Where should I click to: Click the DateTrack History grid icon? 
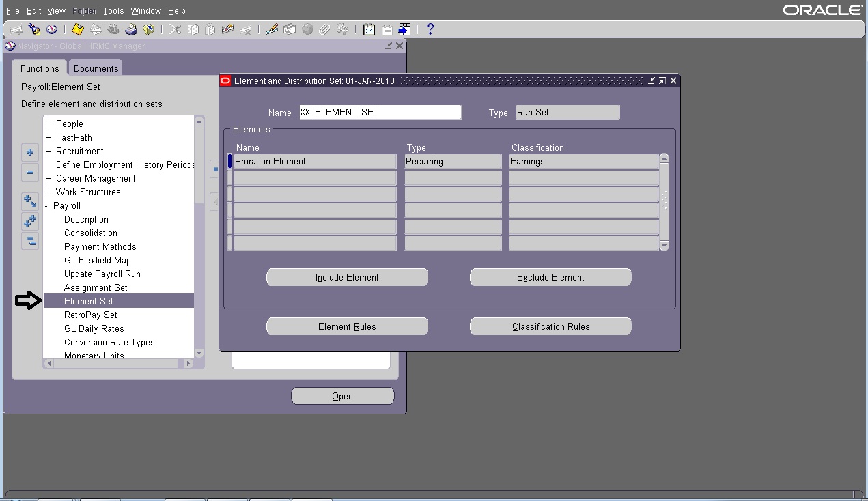(387, 30)
